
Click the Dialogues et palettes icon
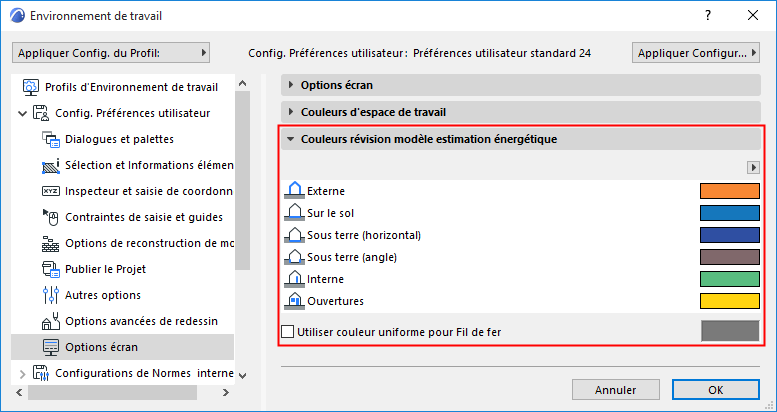[x=51, y=139]
